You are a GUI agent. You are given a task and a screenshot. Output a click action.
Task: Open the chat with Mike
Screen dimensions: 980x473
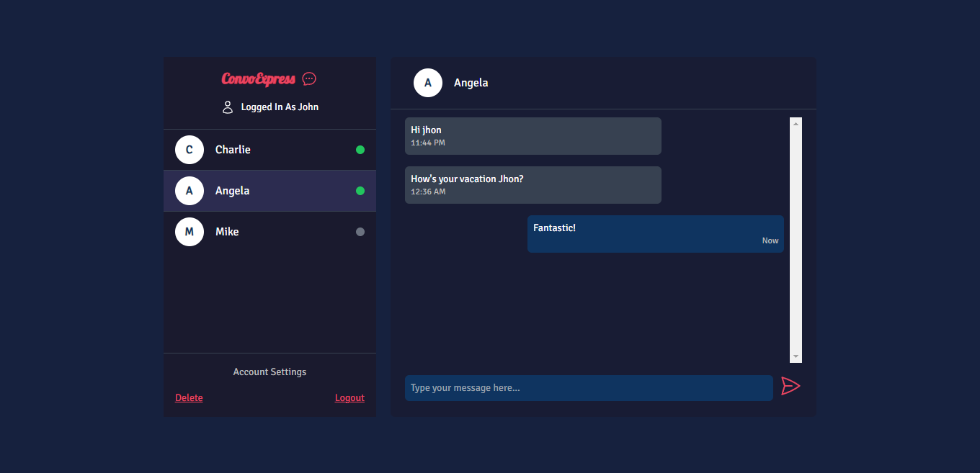pos(269,232)
